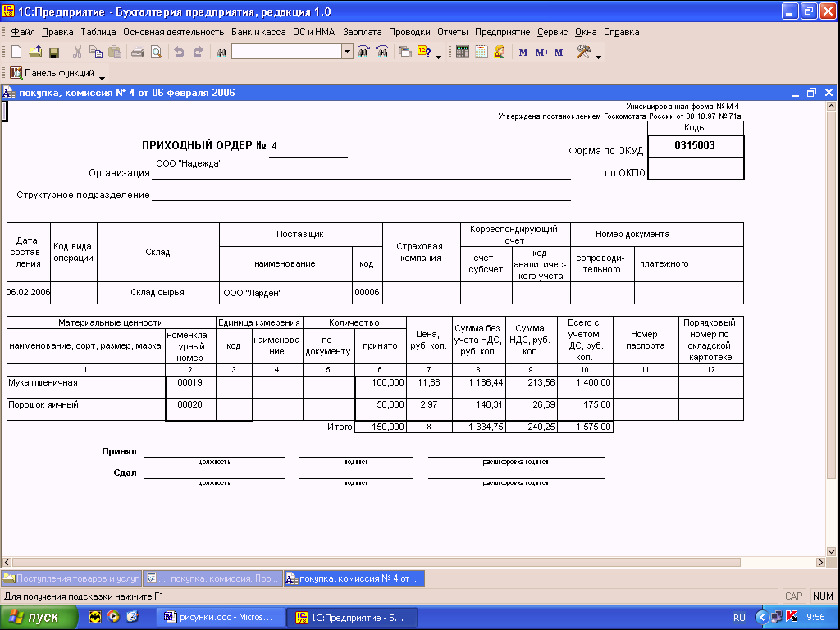The height and width of the screenshot is (630, 840).
Task: Expand dropdown arrow next to Help icon
Action: 438,57
